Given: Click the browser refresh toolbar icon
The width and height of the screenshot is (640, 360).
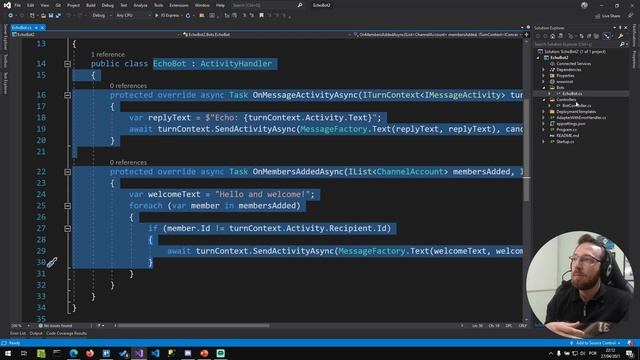Looking at the screenshot, I should (188, 16).
